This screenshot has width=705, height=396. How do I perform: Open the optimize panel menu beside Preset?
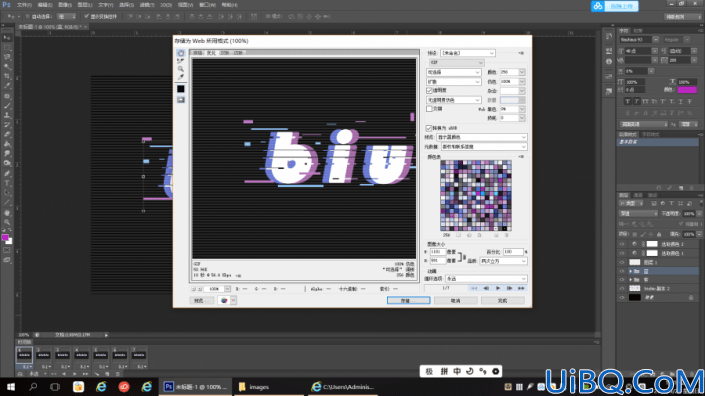pos(521,53)
